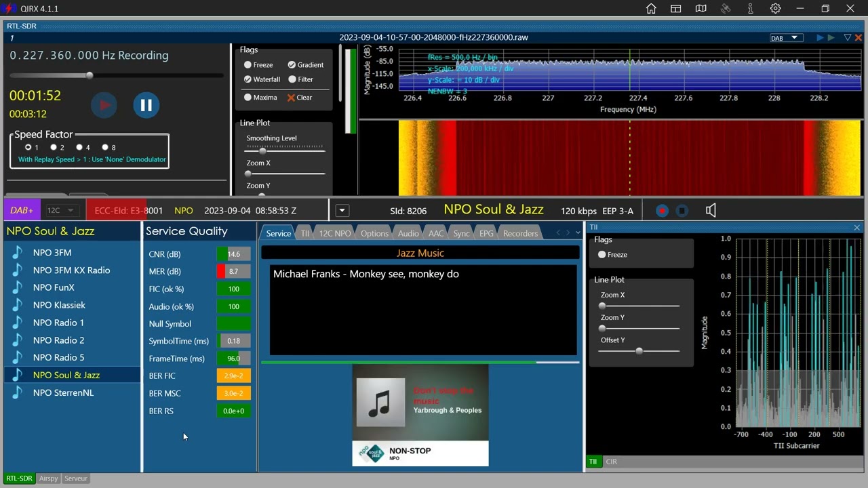Click the stop recording button
The width and height of the screenshot is (868, 488).
(682, 211)
